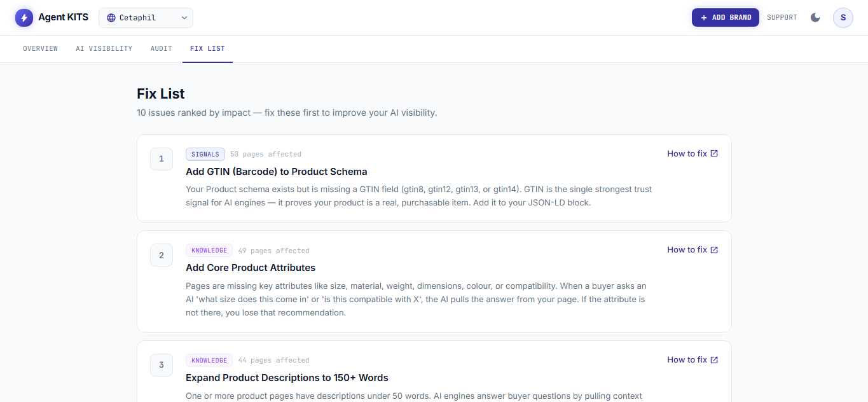Click the Add Brand button

coord(726,18)
